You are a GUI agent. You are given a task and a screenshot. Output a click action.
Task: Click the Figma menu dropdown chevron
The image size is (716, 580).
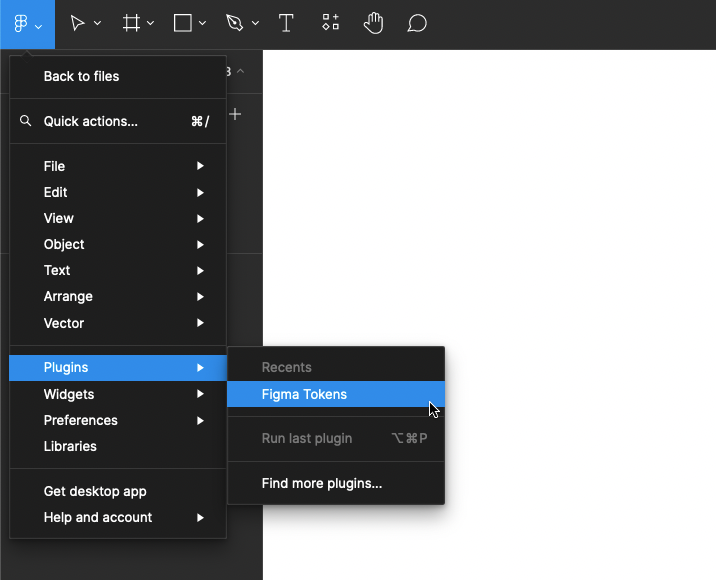(39, 27)
